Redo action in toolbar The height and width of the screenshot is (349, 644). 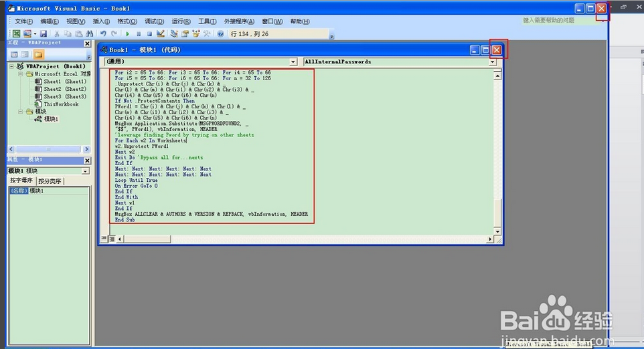click(114, 33)
